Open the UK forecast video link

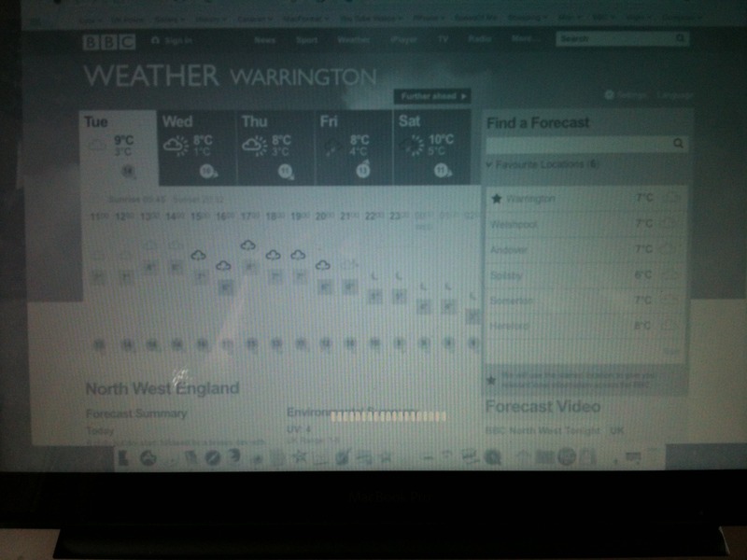click(617, 430)
